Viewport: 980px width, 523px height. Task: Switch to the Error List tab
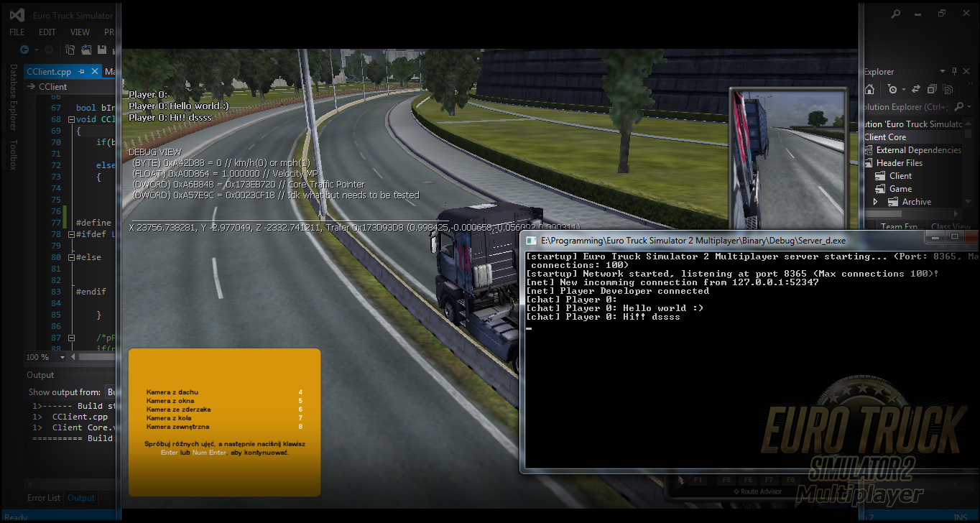click(44, 498)
